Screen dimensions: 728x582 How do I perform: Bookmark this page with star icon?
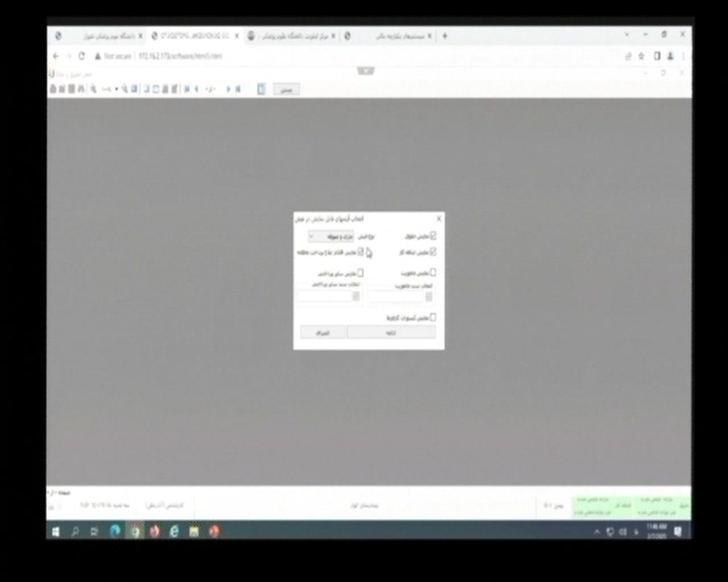point(642,56)
